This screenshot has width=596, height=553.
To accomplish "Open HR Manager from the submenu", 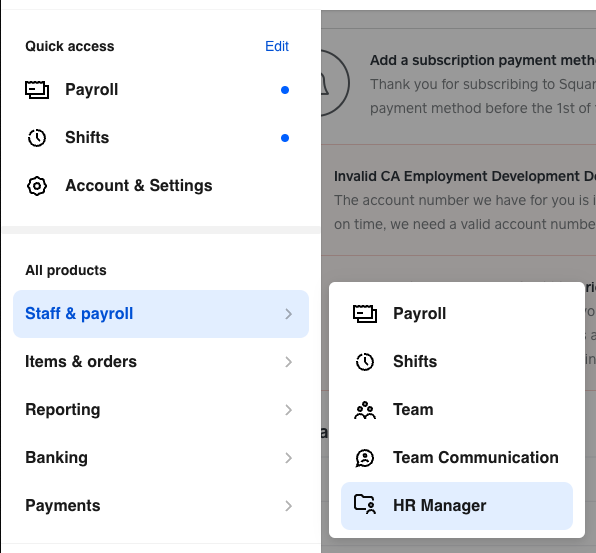I will coord(457,506).
